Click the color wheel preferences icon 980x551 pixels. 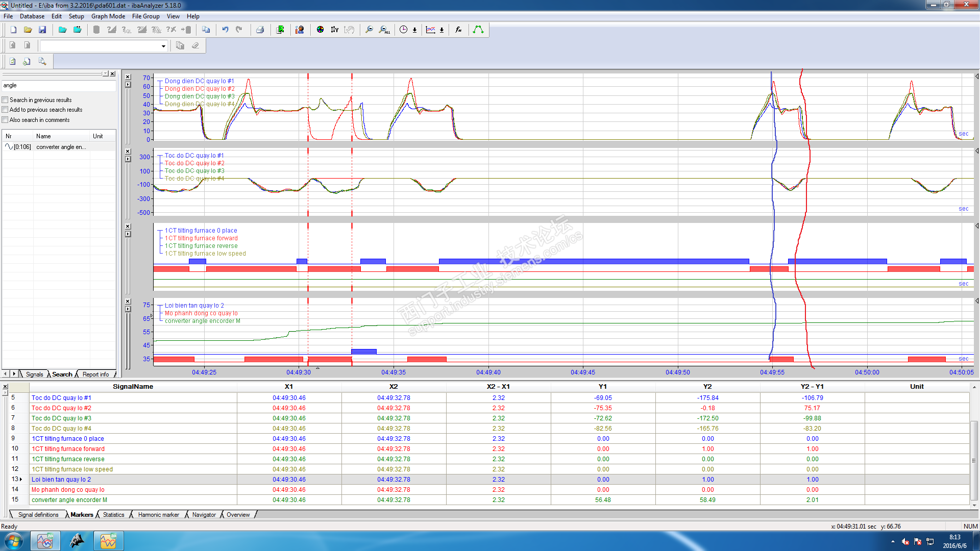(320, 30)
